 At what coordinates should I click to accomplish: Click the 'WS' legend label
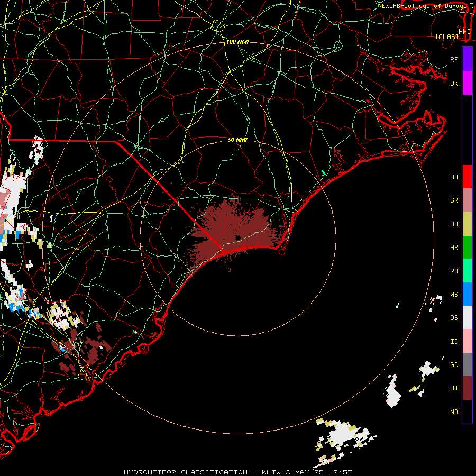point(454,295)
